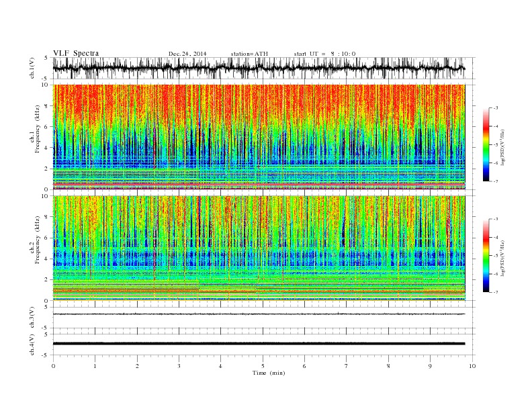Screen dimensions: 532x411
Task: Click the time axis tick label "10"
Action: (472, 366)
